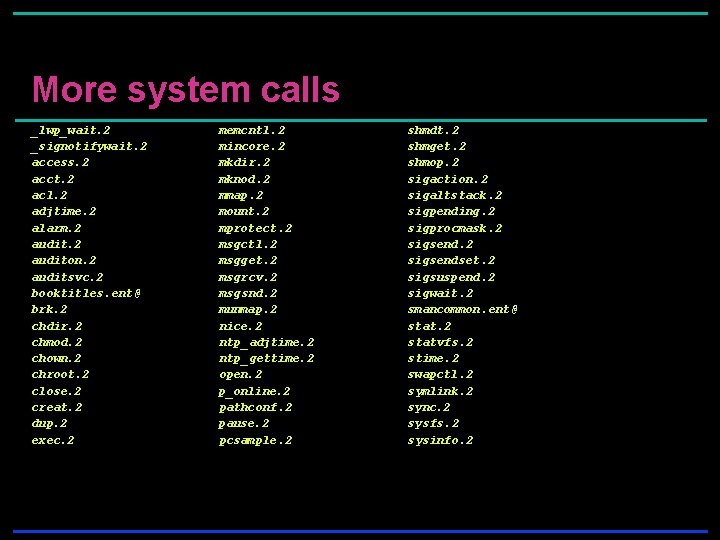Select the mprotect.2 entry
This screenshot has height=540, width=720.
click(x=255, y=229)
